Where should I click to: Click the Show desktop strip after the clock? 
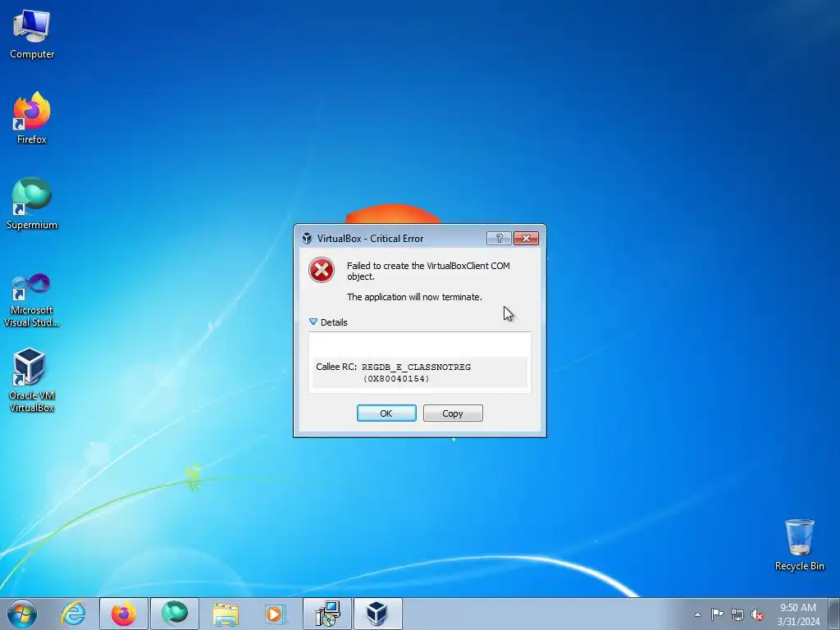[834, 614]
